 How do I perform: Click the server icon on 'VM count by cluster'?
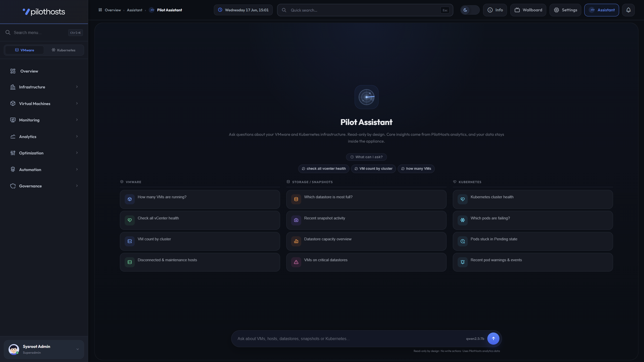click(x=130, y=241)
